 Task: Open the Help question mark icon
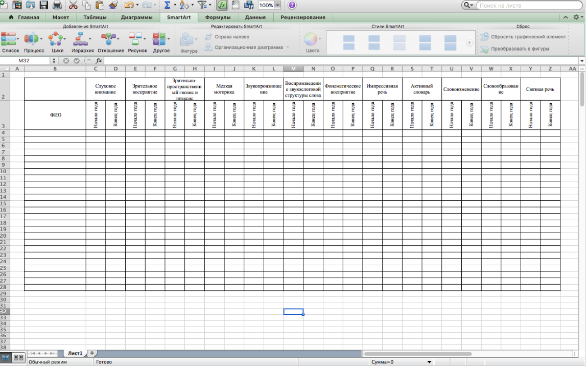pyautogui.click(x=292, y=5)
